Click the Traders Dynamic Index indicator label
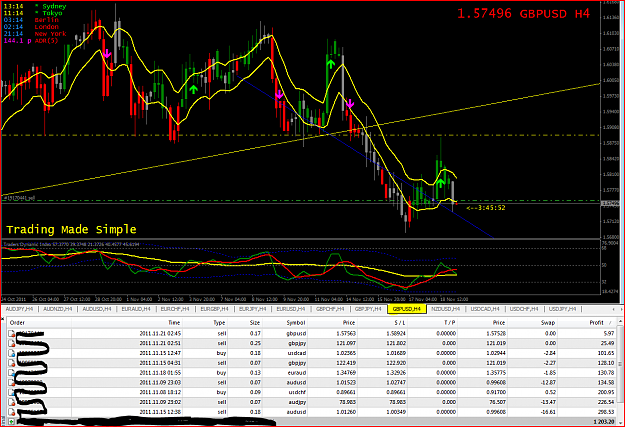 72,244
